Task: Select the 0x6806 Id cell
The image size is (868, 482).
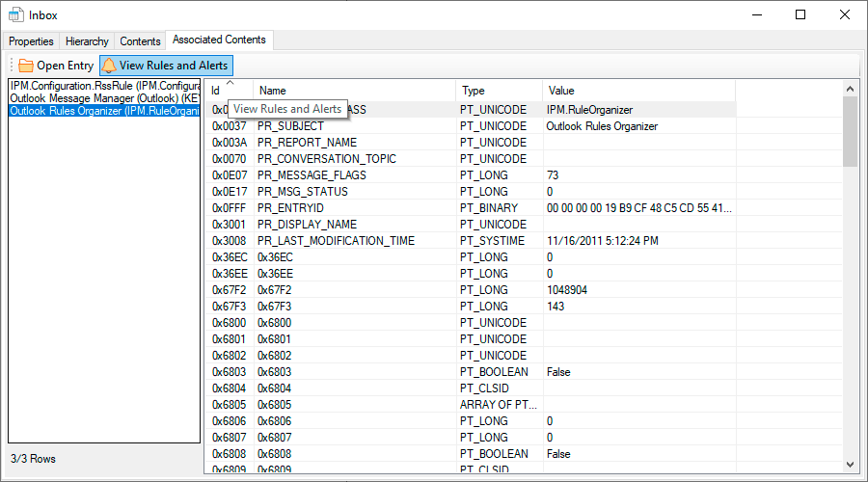Action: [230, 421]
